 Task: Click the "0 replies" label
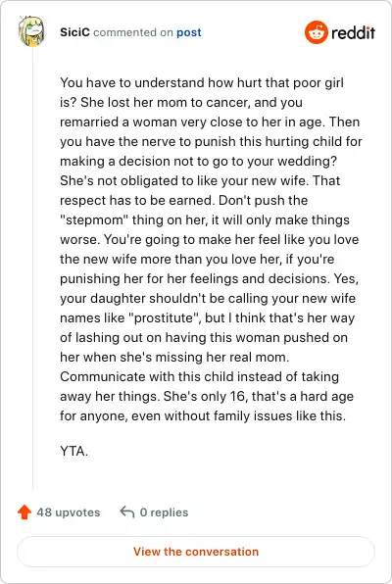tap(164, 512)
